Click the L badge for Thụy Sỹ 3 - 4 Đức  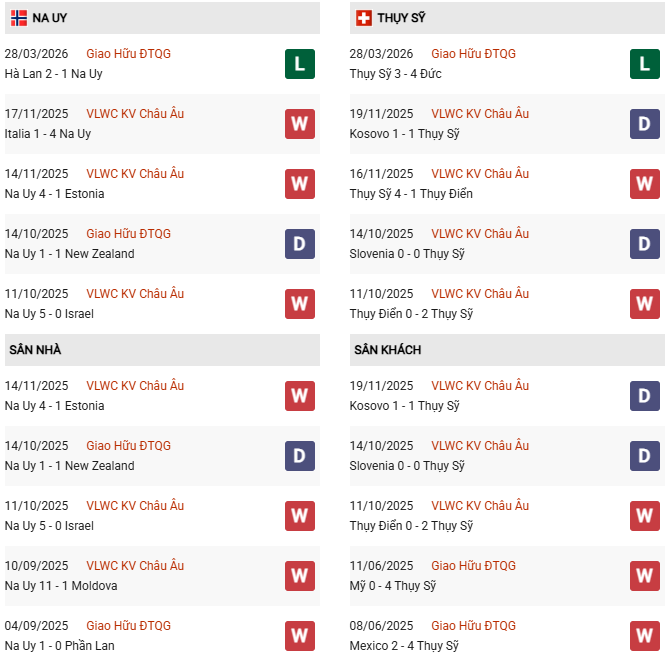click(644, 64)
